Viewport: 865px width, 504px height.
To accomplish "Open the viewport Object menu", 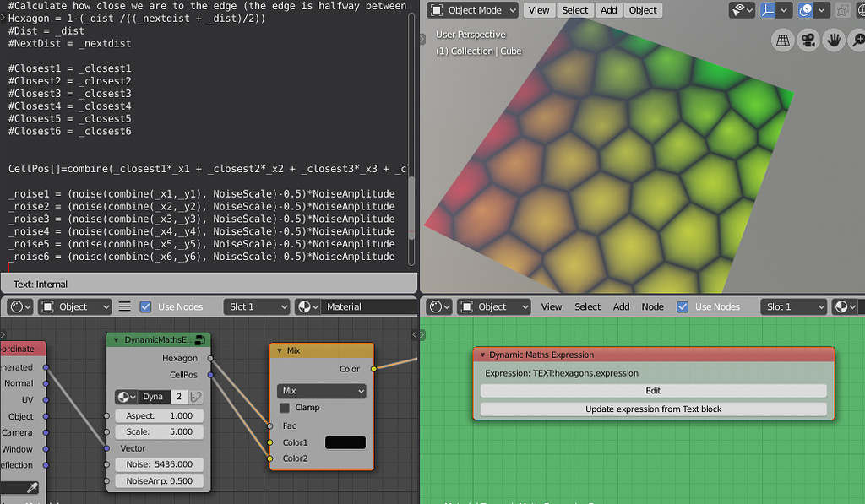I will pyautogui.click(x=643, y=10).
